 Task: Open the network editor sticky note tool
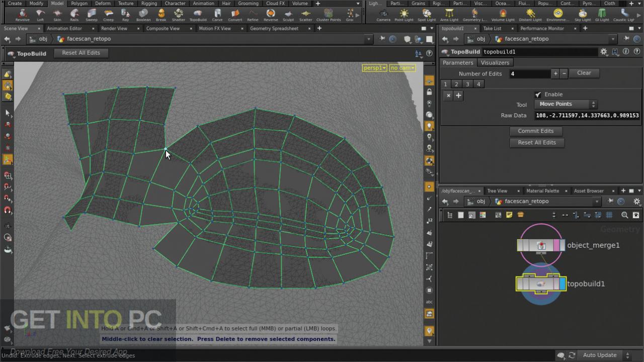[509, 215]
